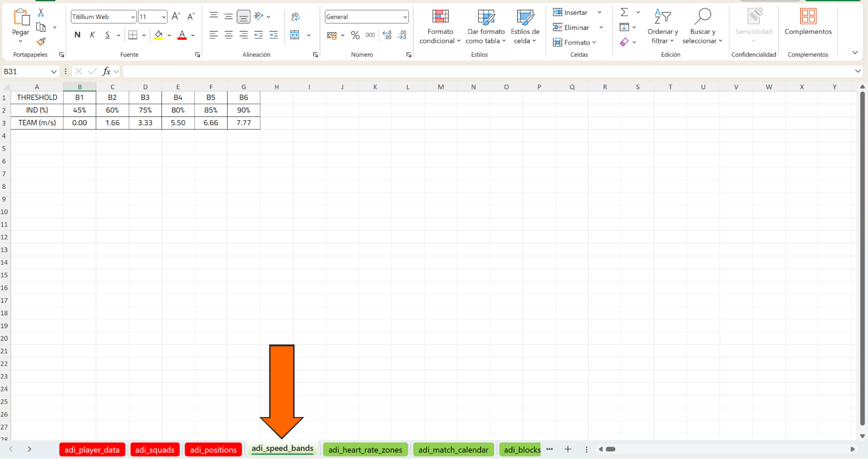Screen dimensions: 868x459
Task: Click the AutoSum sigma icon
Action: click(624, 12)
